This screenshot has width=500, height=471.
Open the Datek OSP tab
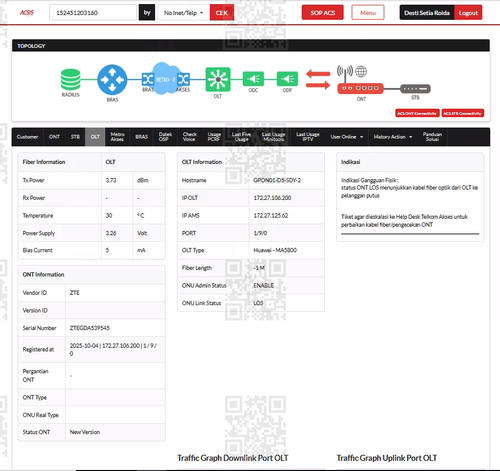tap(165, 137)
